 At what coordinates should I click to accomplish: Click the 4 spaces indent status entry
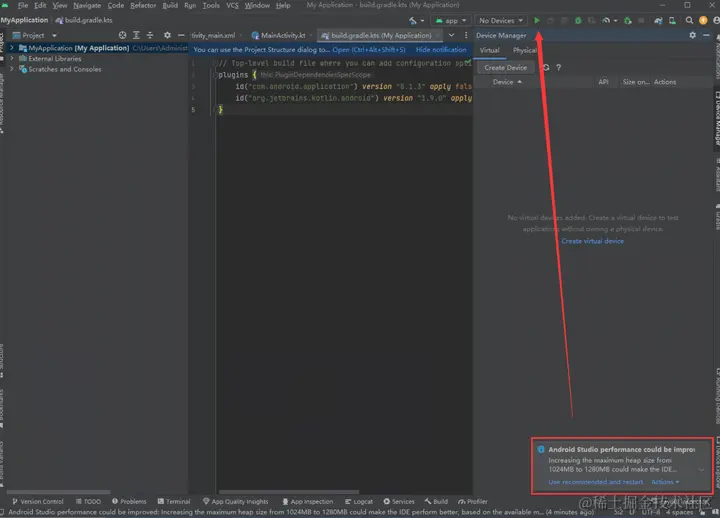pyautogui.click(x=680, y=512)
